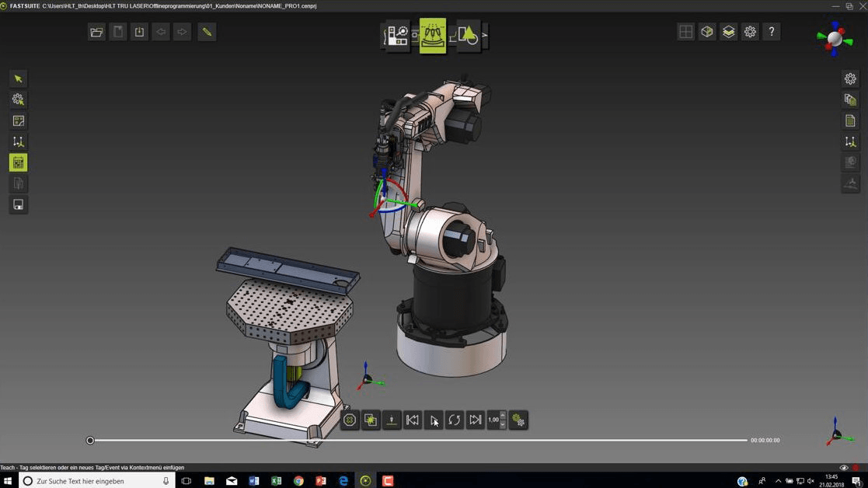The image size is (868, 488).
Task: Open the notification center icon
Action: 856,481
